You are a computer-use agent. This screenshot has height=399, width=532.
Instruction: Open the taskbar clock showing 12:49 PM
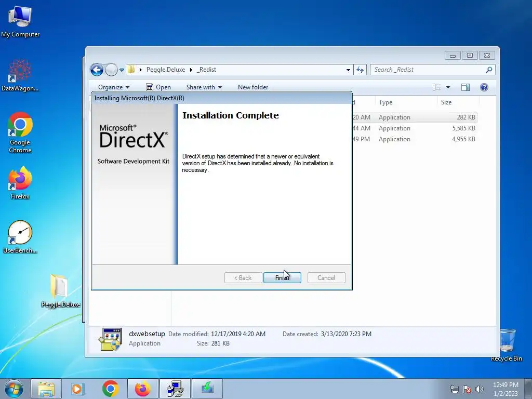click(x=506, y=389)
